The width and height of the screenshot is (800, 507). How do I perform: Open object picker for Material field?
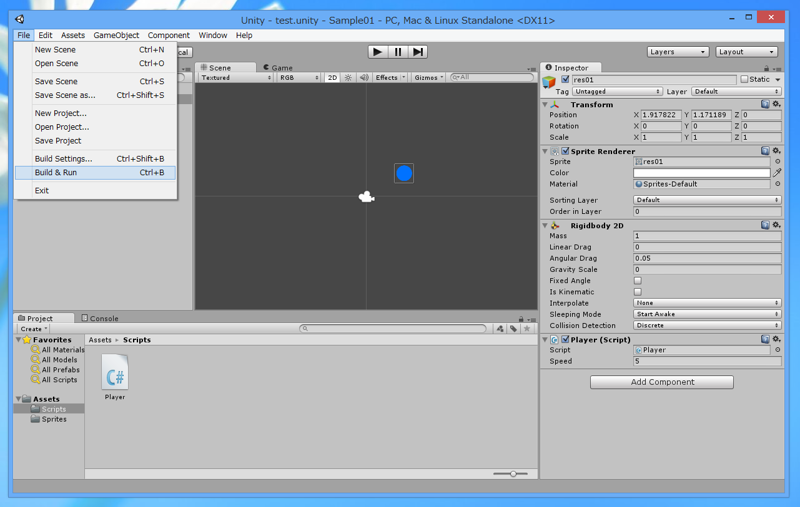(778, 184)
